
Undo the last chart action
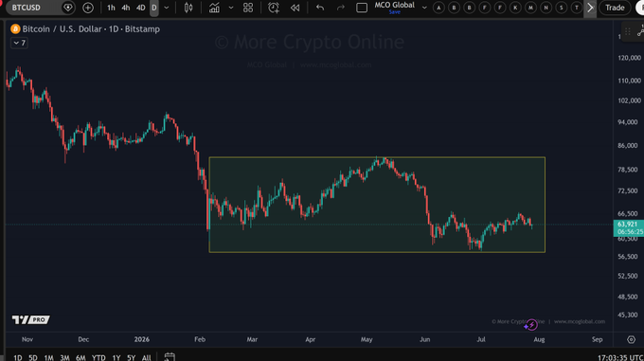click(320, 8)
